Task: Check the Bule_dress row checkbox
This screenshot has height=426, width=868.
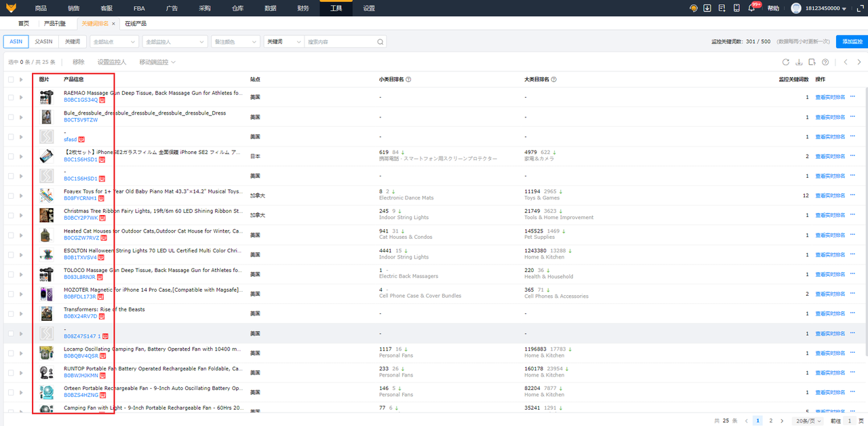Action: [x=11, y=117]
